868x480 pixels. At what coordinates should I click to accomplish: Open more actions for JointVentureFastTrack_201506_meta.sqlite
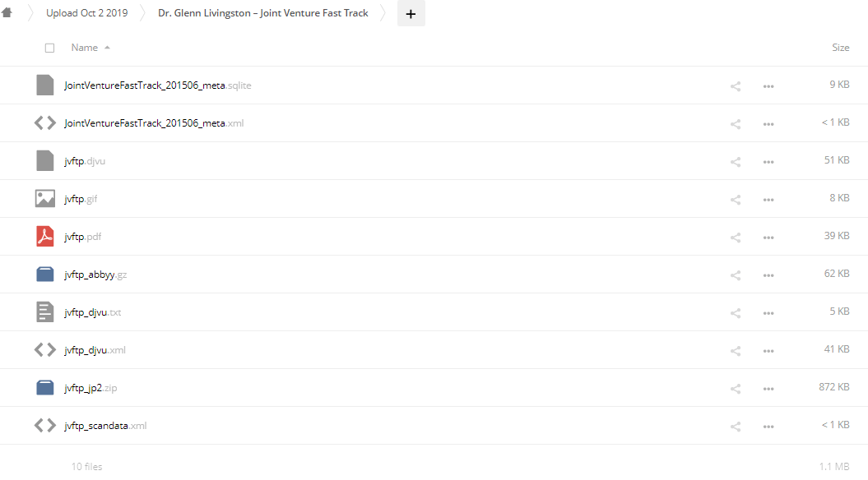click(x=768, y=86)
